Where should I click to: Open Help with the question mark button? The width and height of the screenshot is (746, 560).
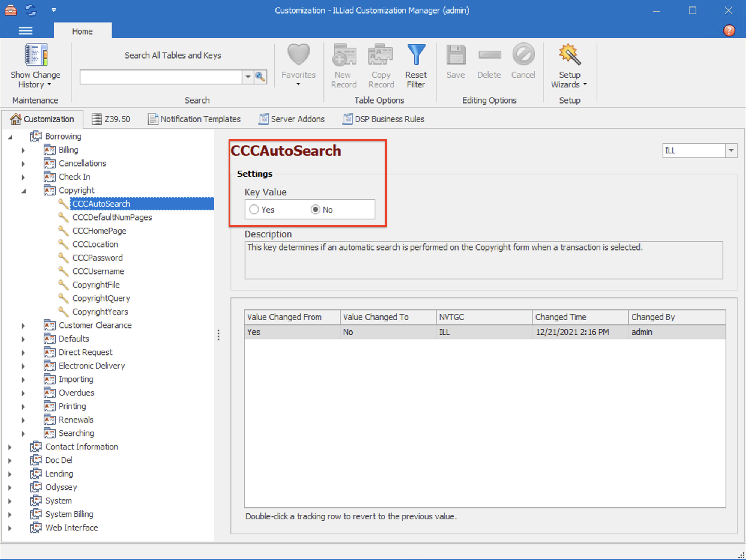point(729,31)
